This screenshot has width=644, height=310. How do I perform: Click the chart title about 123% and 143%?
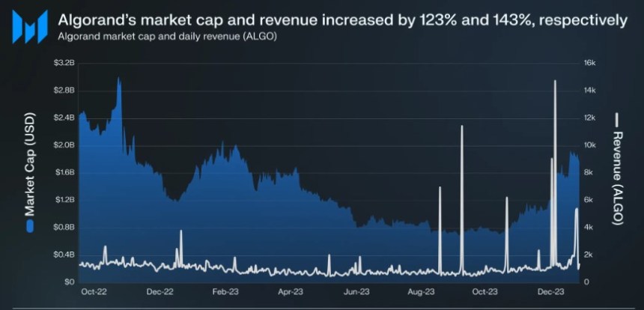(x=342, y=19)
